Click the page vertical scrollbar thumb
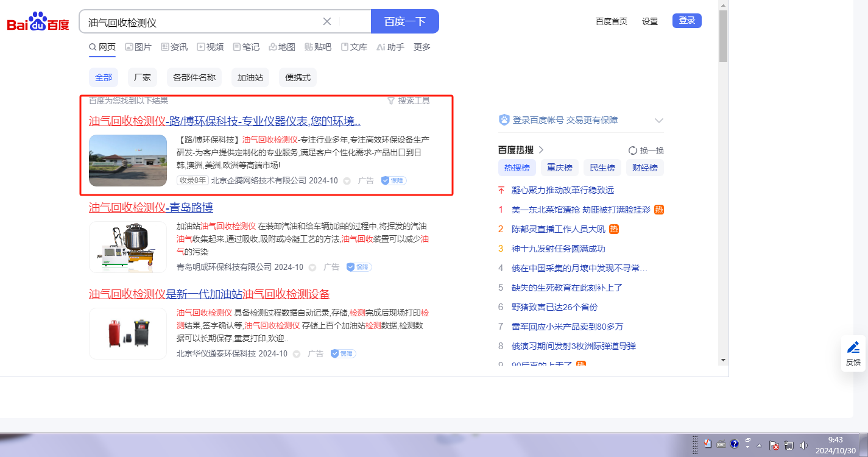 click(723, 37)
